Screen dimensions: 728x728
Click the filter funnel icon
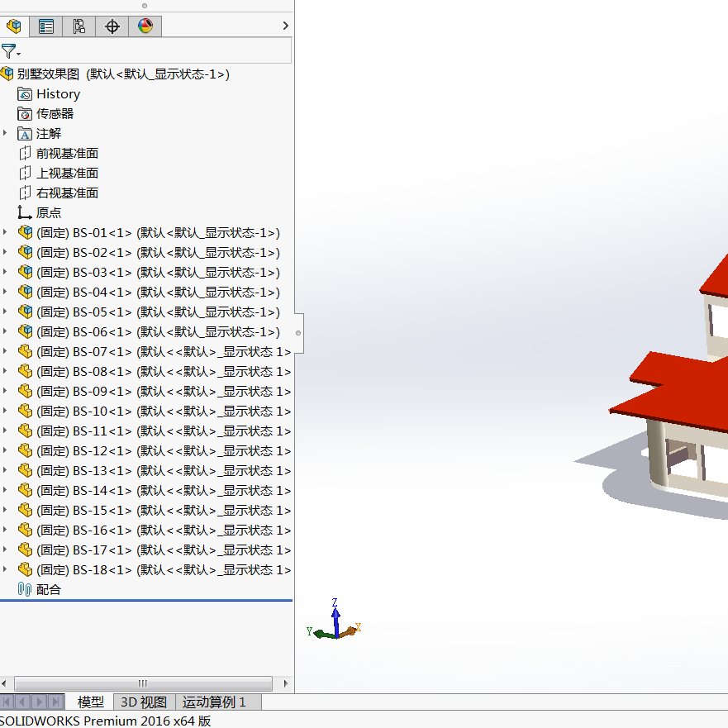9,51
